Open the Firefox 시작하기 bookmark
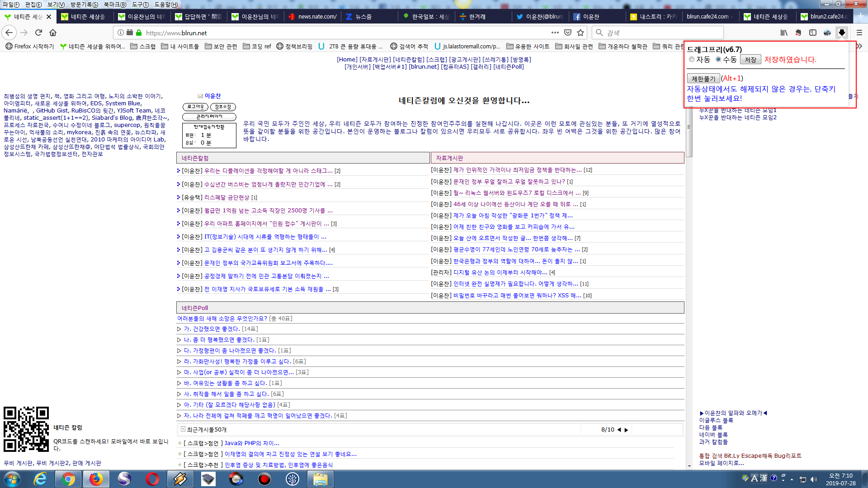868x488 pixels. pos(30,46)
